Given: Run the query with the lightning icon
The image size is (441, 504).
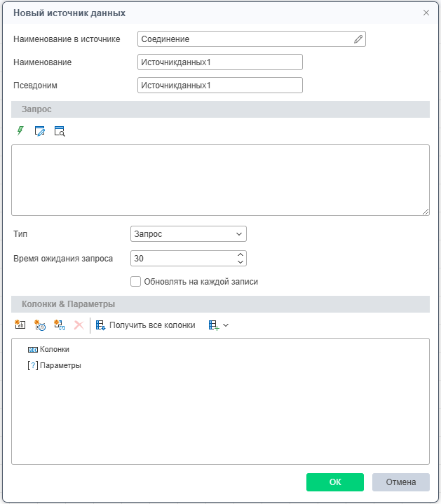Looking at the screenshot, I should coord(20,130).
